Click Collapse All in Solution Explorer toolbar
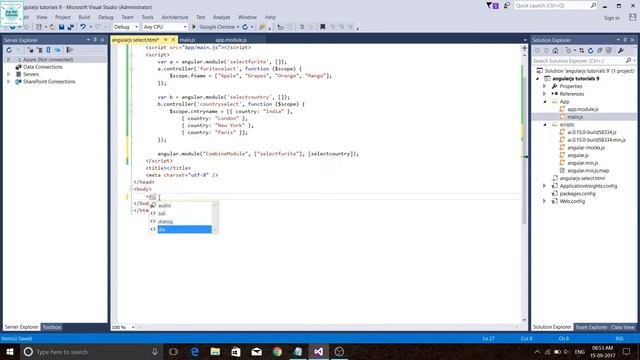The height and width of the screenshot is (360, 640). [600, 51]
